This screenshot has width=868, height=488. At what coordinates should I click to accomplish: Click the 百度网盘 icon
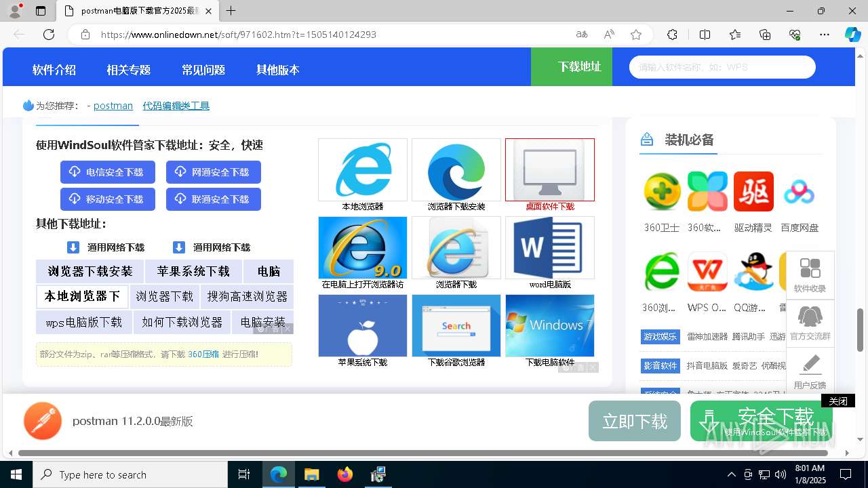coord(799,191)
